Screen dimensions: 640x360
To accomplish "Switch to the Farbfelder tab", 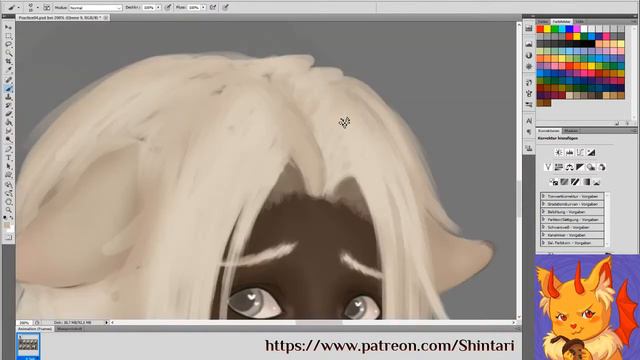I will [x=561, y=21].
